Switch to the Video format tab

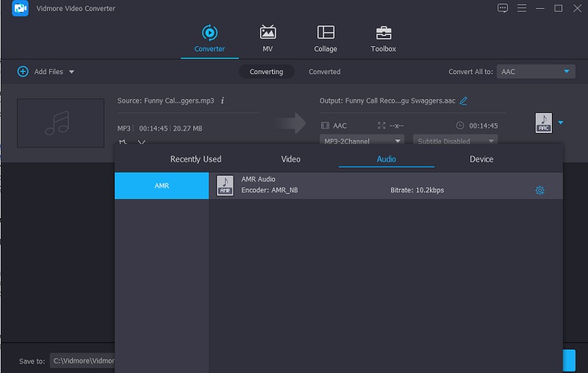[x=291, y=159]
